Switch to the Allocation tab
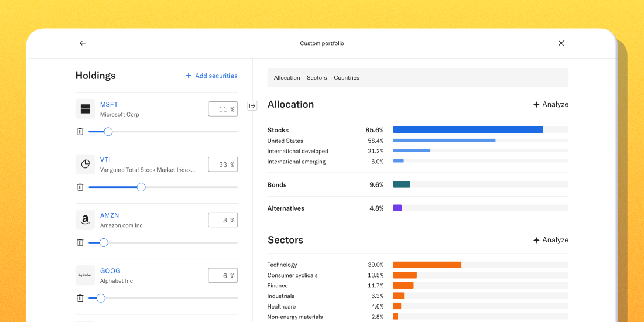The width and height of the screenshot is (644, 322). pos(287,78)
